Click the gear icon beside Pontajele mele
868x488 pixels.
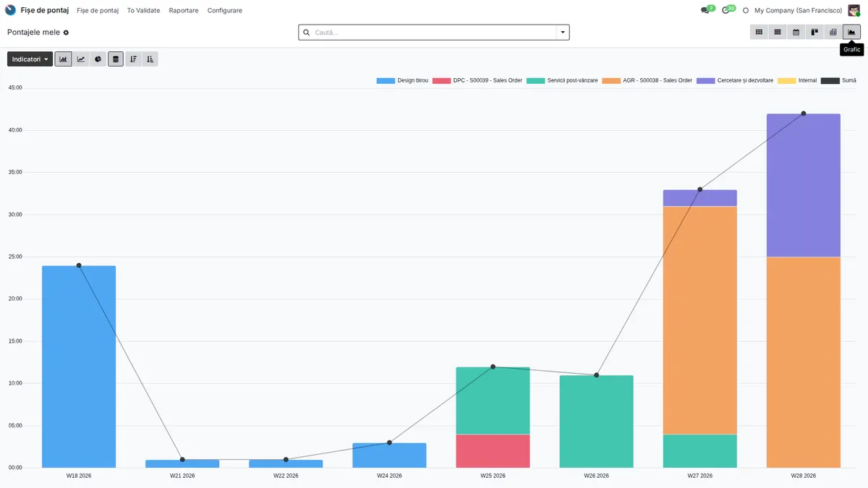pyautogui.click(x=66, y=33)
